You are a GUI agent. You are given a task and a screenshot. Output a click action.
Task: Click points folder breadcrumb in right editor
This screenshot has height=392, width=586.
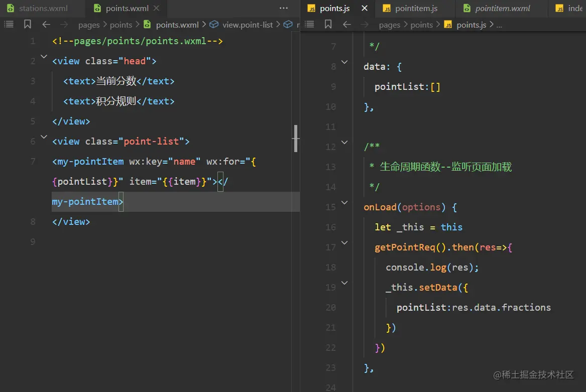pos(422,25)
